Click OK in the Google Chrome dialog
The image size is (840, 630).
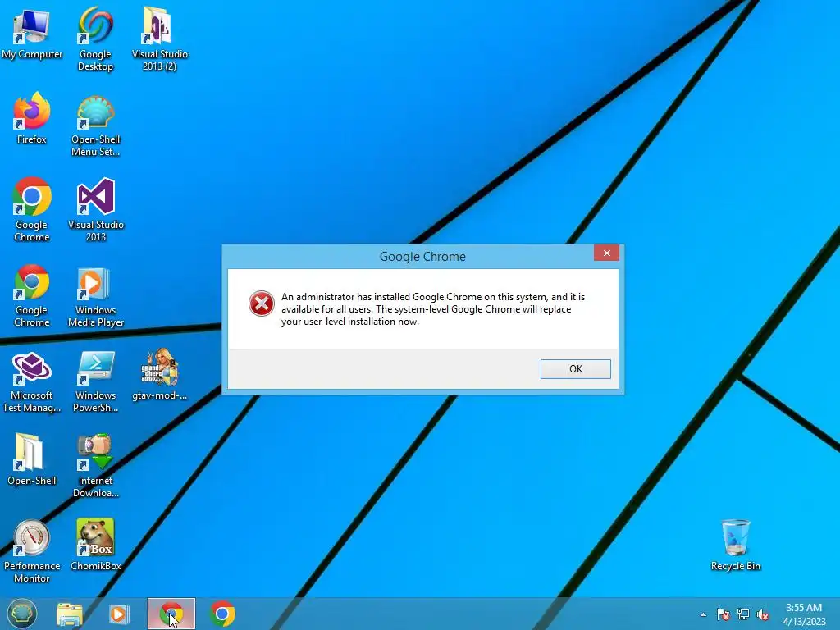point(575,368)
